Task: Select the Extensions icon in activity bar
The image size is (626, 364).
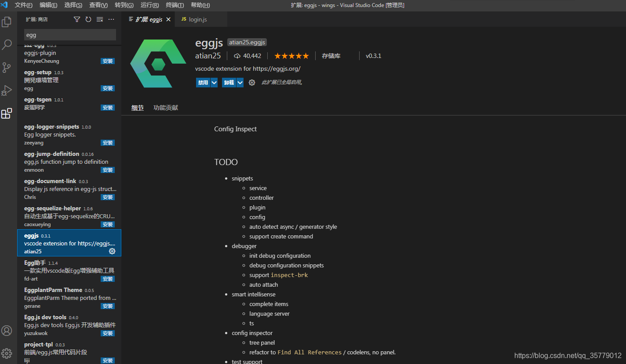Action: 7,113
